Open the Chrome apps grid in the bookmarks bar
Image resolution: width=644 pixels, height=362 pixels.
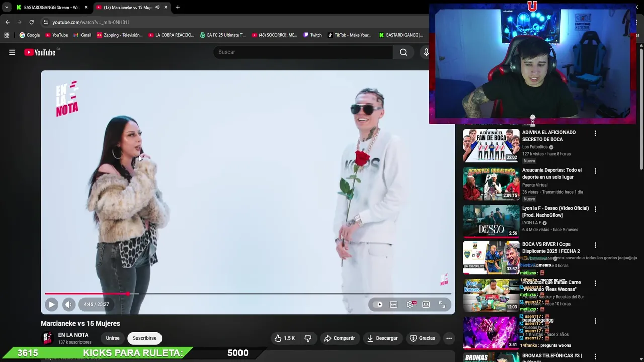click(7, 35)
